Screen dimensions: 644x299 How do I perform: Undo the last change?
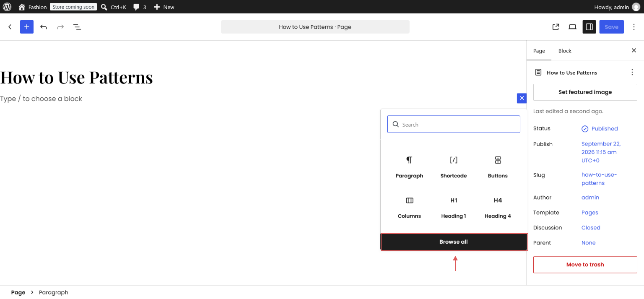tap(44, 27)
